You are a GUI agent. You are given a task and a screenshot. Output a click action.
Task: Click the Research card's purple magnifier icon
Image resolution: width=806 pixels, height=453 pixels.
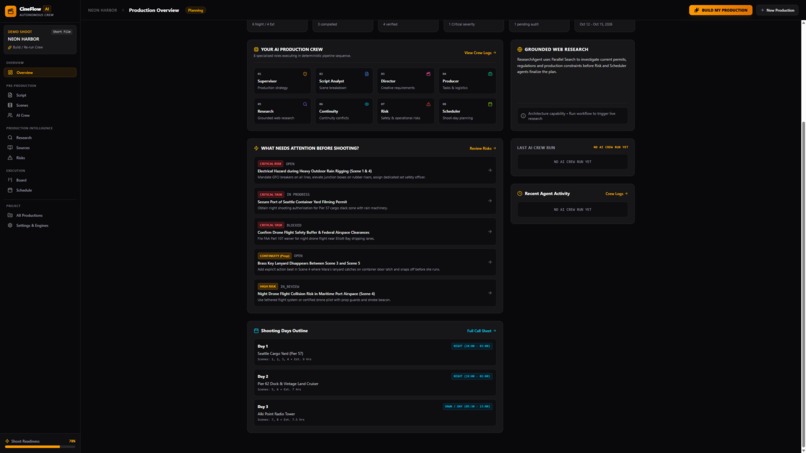point(305,104)
